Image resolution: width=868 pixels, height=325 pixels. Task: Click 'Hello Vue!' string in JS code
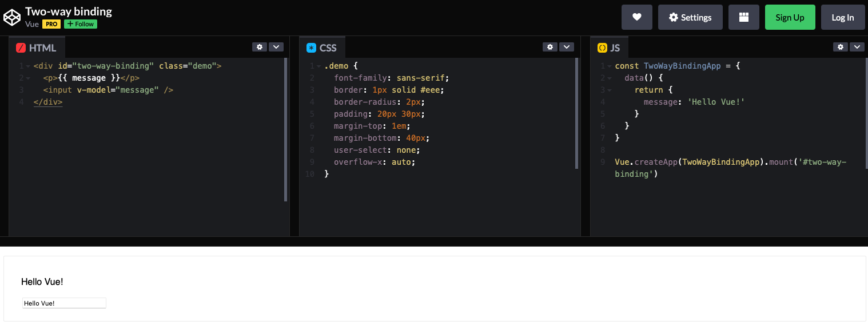click(x=716, y=102)
